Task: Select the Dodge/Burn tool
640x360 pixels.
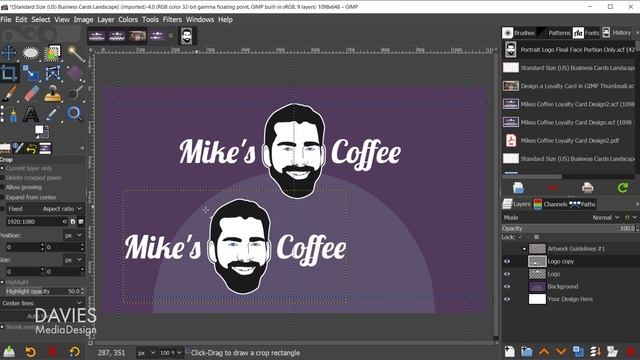Action: 75,93
